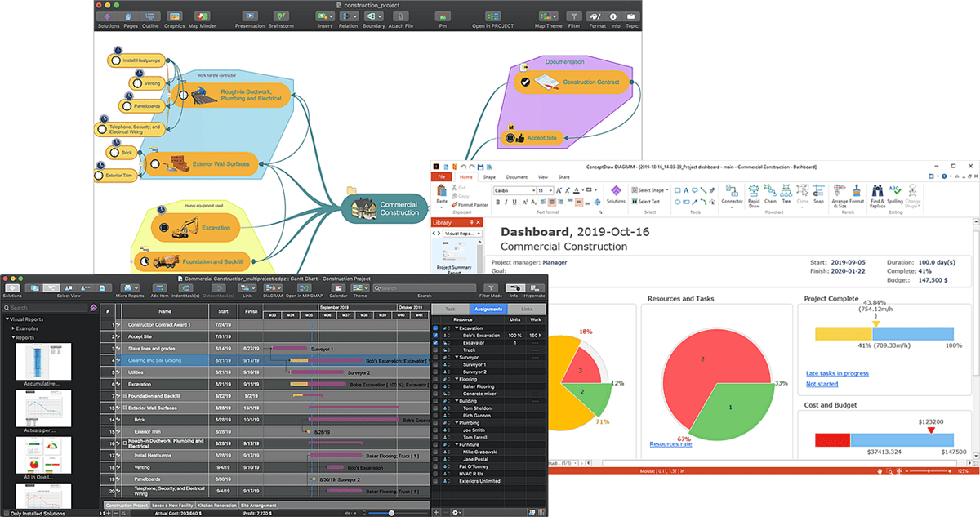Screen dimensions: 980x517
Task: Click the Gantt chart Search field
Action: (x=425, y=287)
